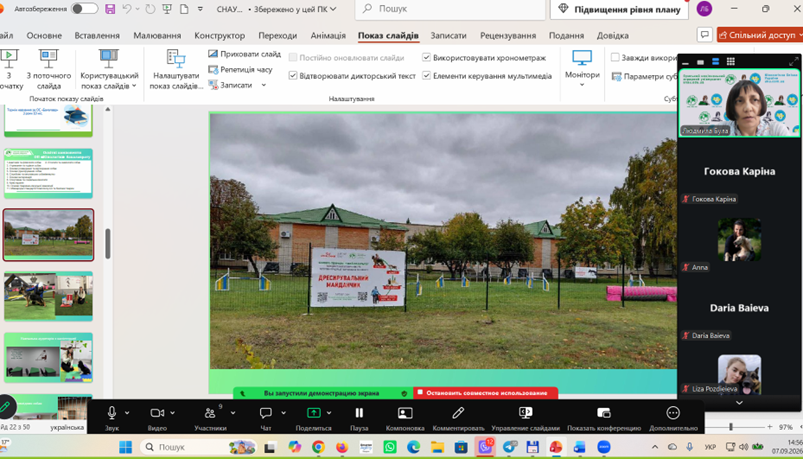Uncheck Відтворювати дикторський текст checkbox
The height and width of the screenshot is (459, 803).
coord(293,76)
